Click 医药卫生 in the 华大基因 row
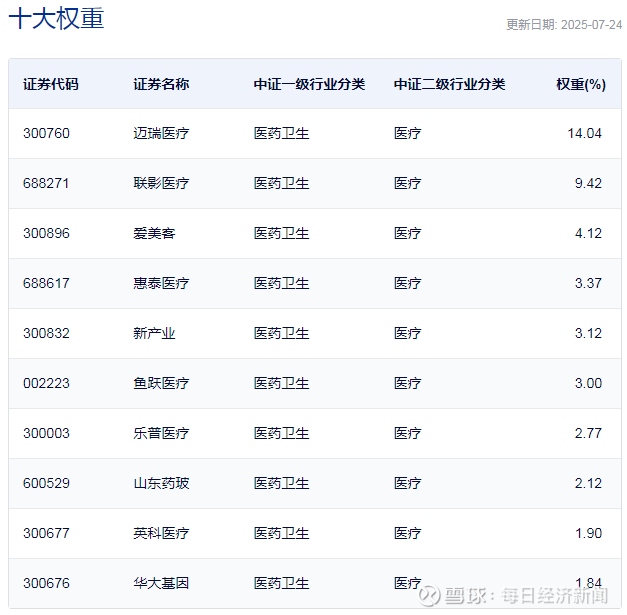627x615 pixels. [282, 583]
